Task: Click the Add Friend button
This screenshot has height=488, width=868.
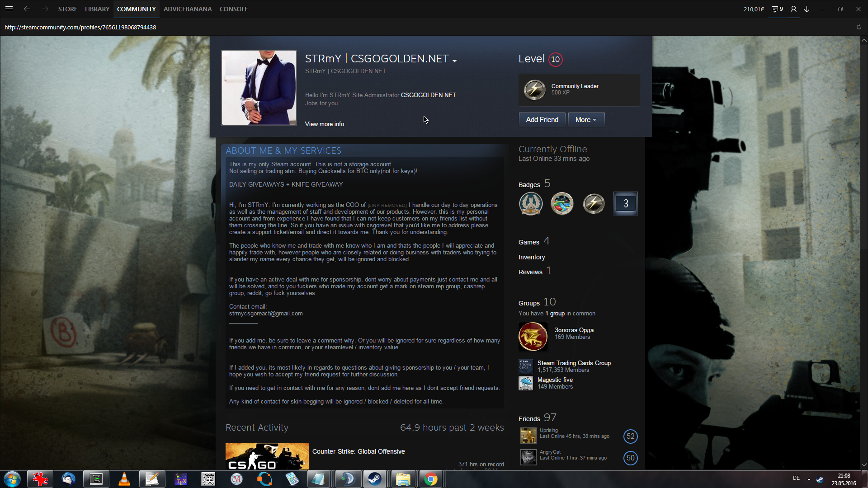Action: click(x=542, y=120)
